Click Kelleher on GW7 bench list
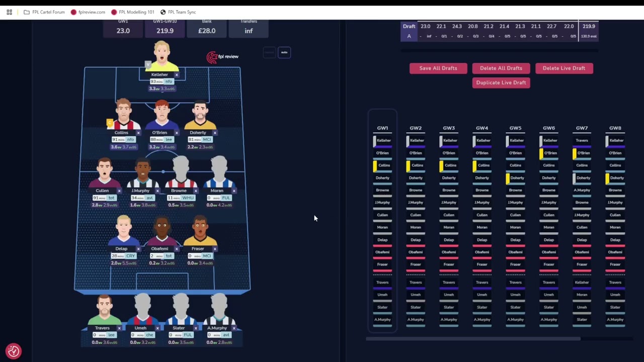 [x=582, y=283]
